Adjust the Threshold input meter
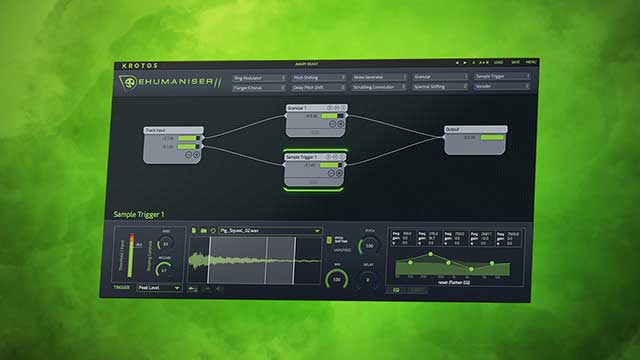Viewport: 640px width, 360px height. click(x=131, y=256)
